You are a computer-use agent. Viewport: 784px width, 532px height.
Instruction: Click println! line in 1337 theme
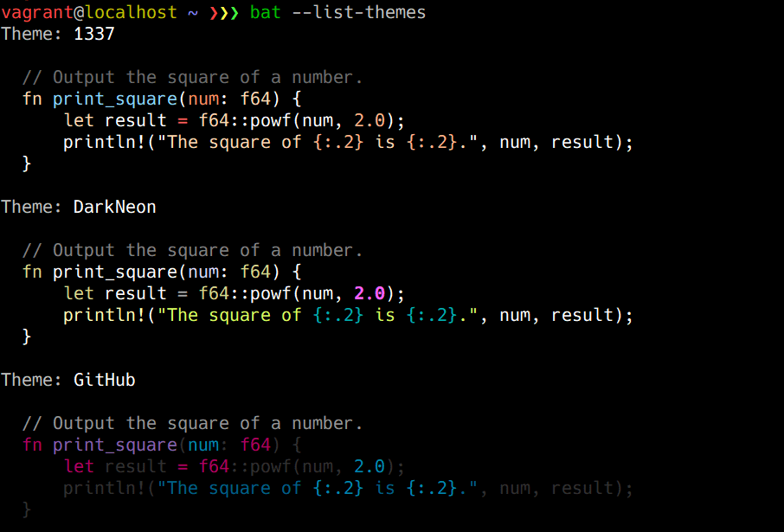pos(348,143)
